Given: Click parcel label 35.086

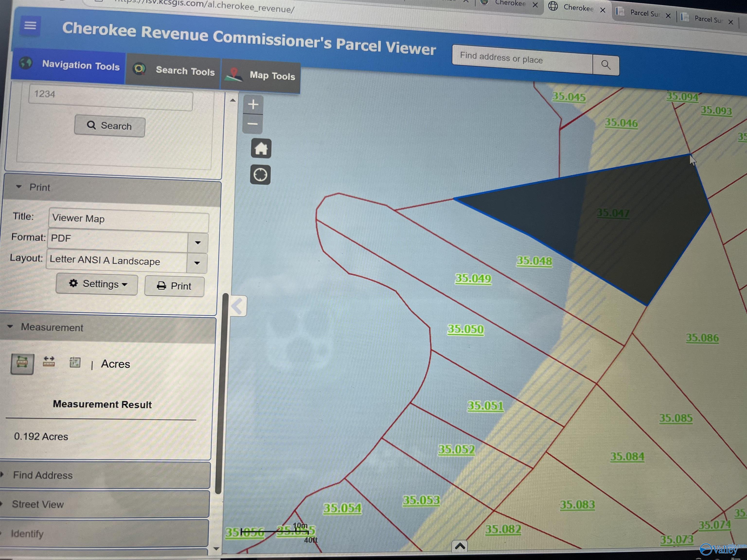Looking at the screenshot, I should click(x=703, y=338).
